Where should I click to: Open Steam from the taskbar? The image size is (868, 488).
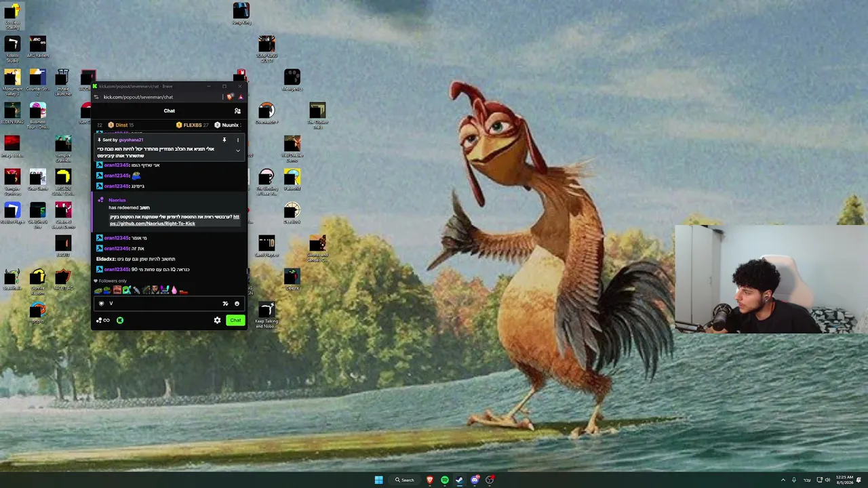(460, 480)
